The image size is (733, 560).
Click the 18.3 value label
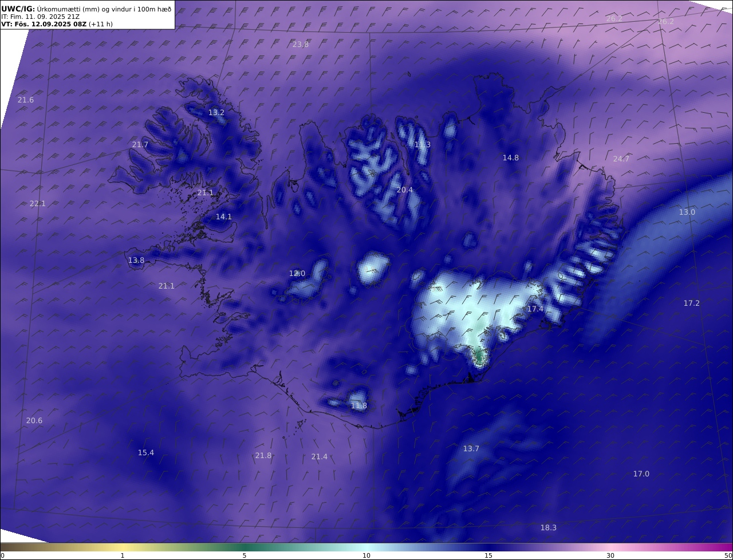pos(549,528)
